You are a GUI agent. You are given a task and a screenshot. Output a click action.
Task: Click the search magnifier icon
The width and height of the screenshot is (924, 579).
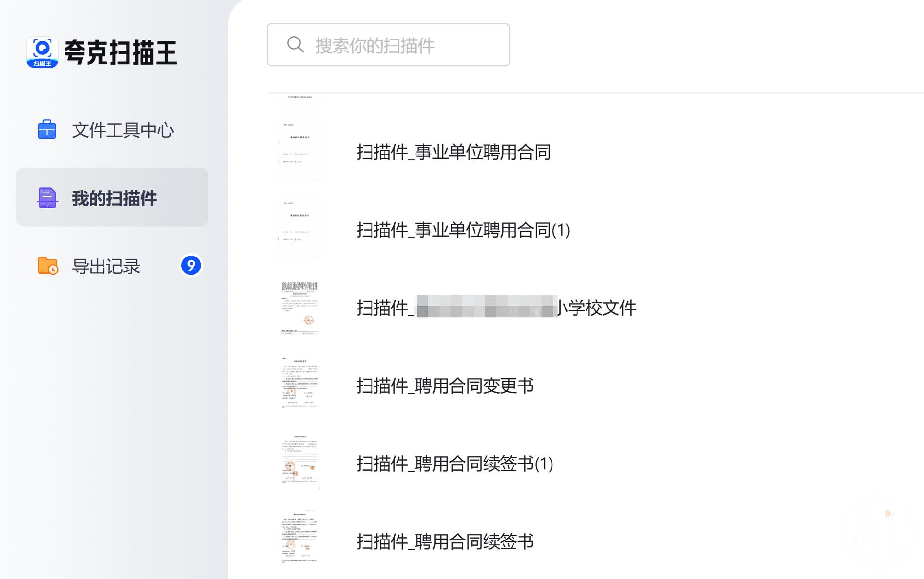(295, 45)
